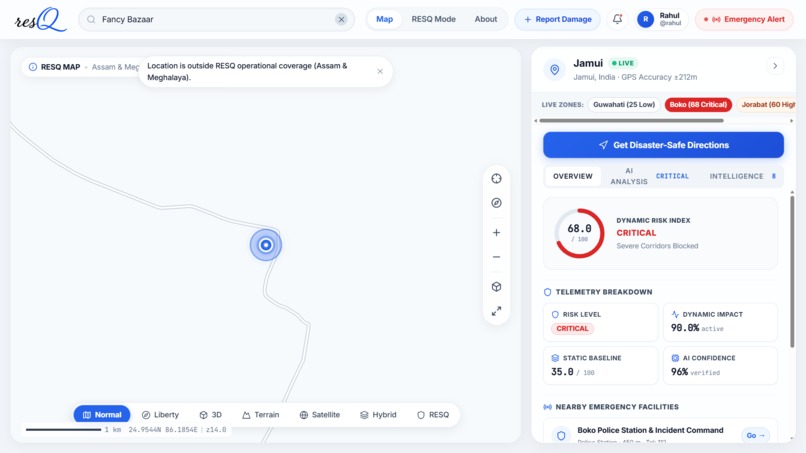Select Jorabat (60 High) live zone
The image size is (806, 453).
coord(766,104)
